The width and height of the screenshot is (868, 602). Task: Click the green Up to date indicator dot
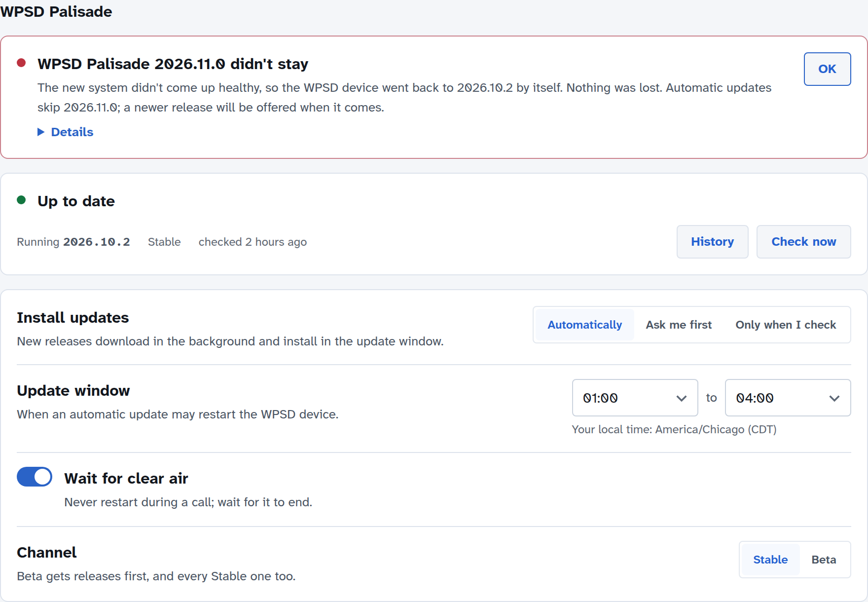tap(21, 200)
